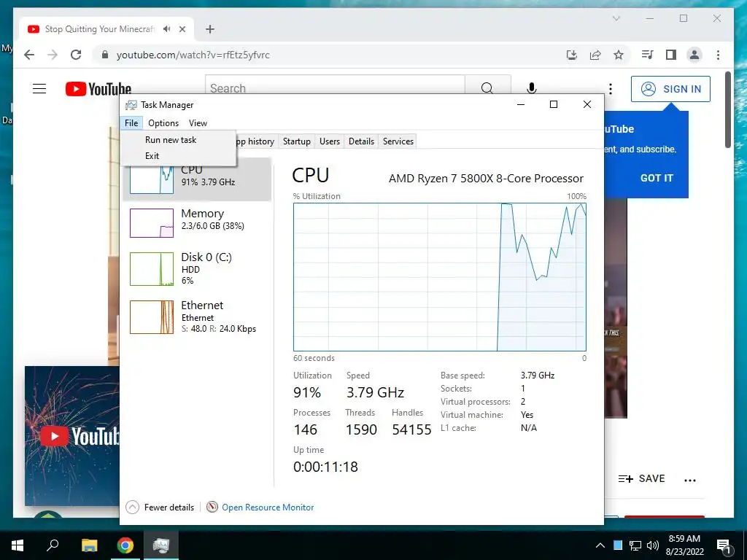Mute the YouTube tab via speaker icon
The height and width of the screenshot is (560, 747).
pos(166,29)
